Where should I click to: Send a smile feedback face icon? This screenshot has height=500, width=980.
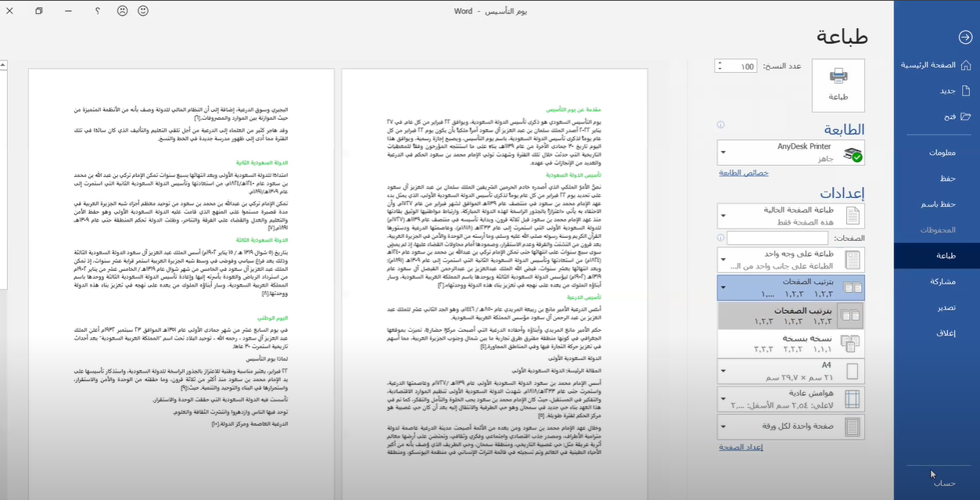(143, 11)
